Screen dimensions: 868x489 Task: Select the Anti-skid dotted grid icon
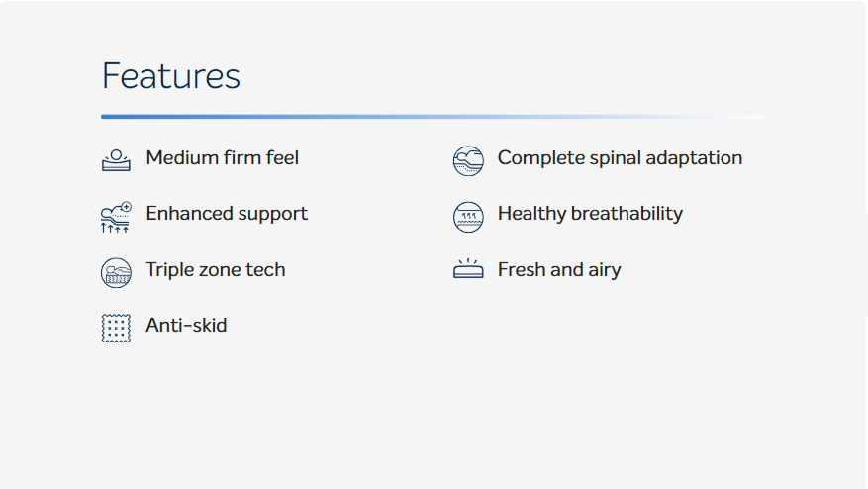point(116,328)
